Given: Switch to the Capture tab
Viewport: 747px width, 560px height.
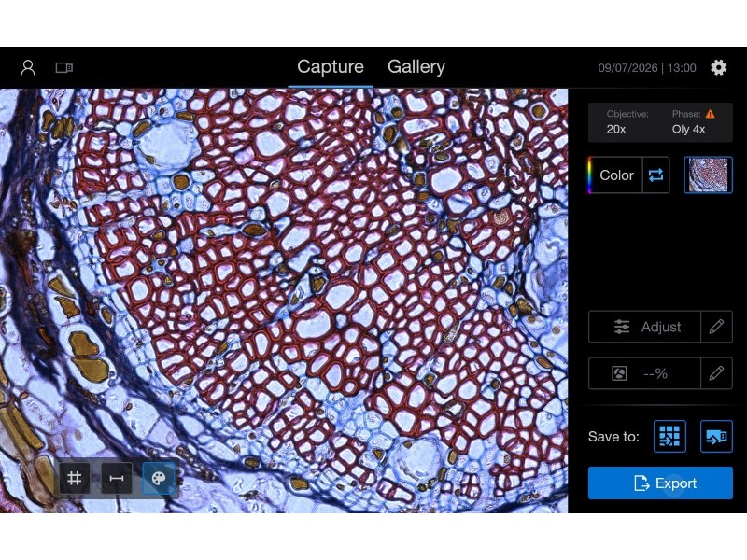Looking at the screenshot, I should point(331,66).
